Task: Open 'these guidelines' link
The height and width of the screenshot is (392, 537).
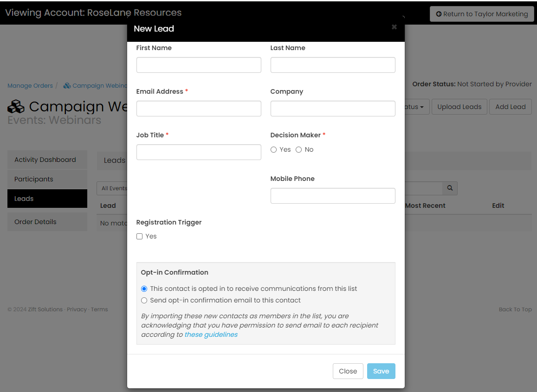Action: tap(211, 334)
